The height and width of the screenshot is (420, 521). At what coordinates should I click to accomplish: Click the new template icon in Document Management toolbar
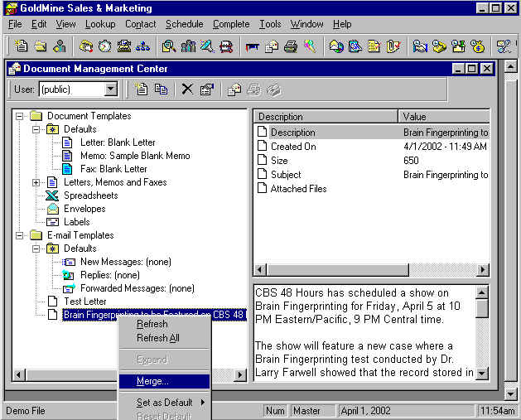142,89
